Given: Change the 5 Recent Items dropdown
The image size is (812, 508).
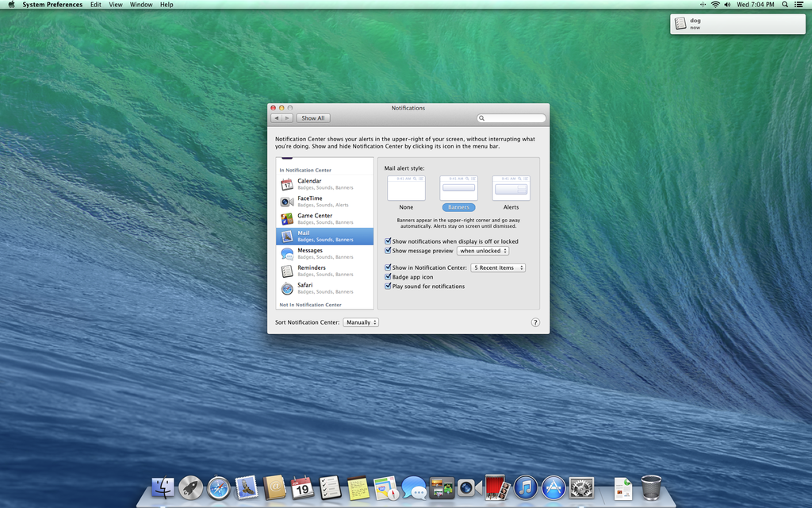Looking at the screenshot, I should [497, 267].
